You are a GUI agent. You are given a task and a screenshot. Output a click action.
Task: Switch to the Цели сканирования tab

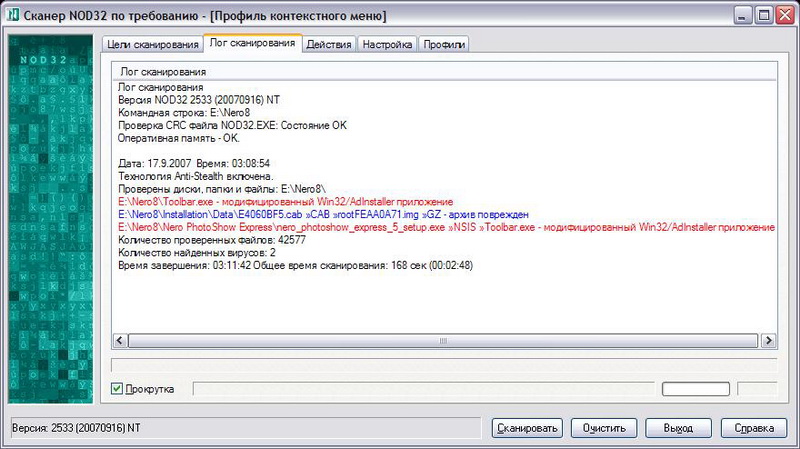coord(152,44)
